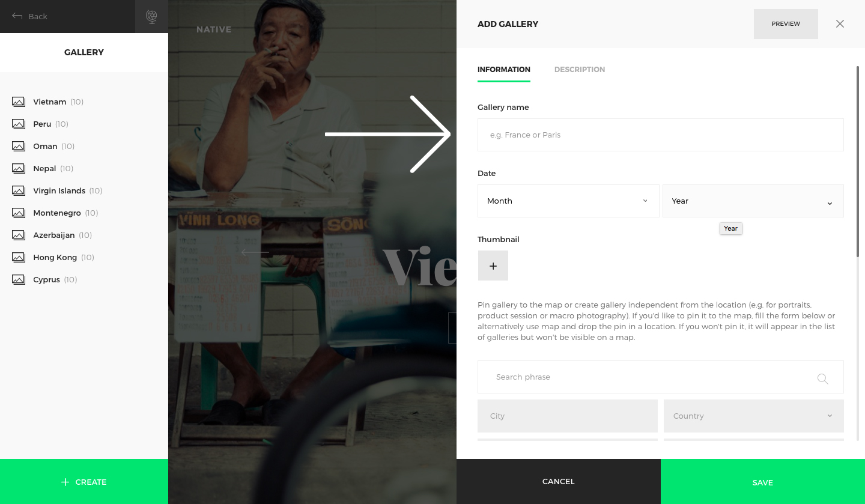
Task: Click the Hong Kong gallery image icon
Action: click(x=19, y=258)
